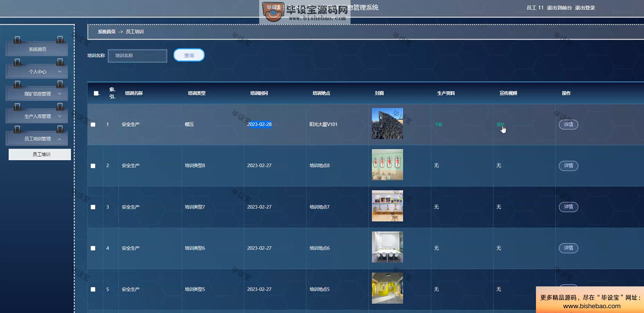Viewport: 644px width, 313px height.
Task: Open 详情 for row 3 培训地点7
Action: (x=568, y=207)
